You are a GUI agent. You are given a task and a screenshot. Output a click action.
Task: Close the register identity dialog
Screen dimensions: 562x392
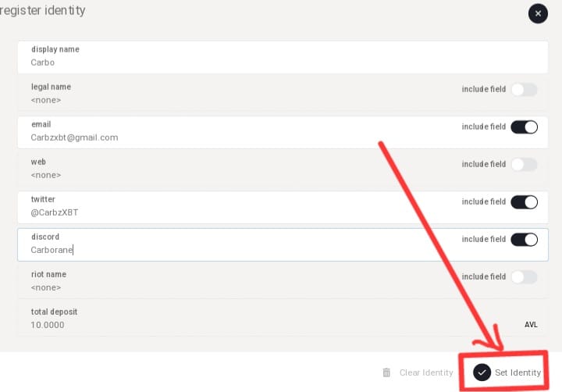pos(538,13)
